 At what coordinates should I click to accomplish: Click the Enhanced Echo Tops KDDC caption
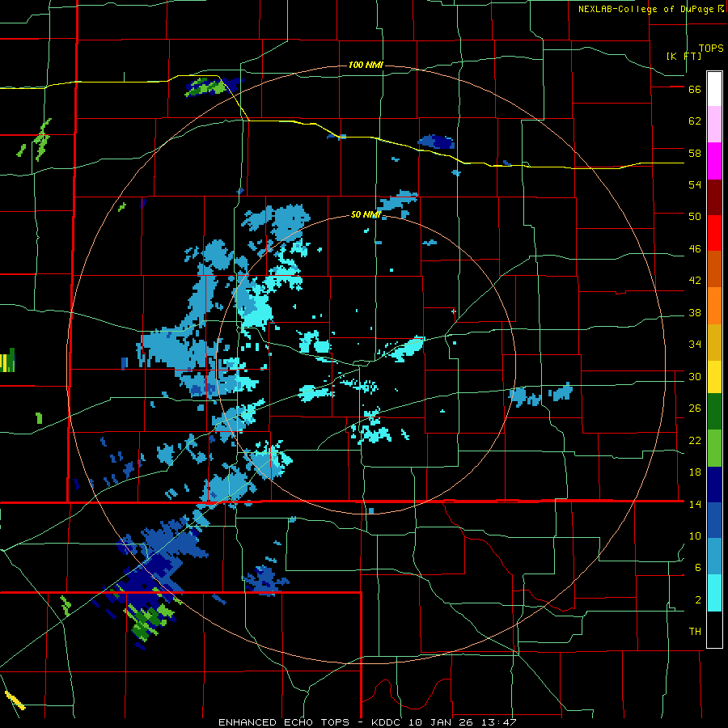click(366, 722)
